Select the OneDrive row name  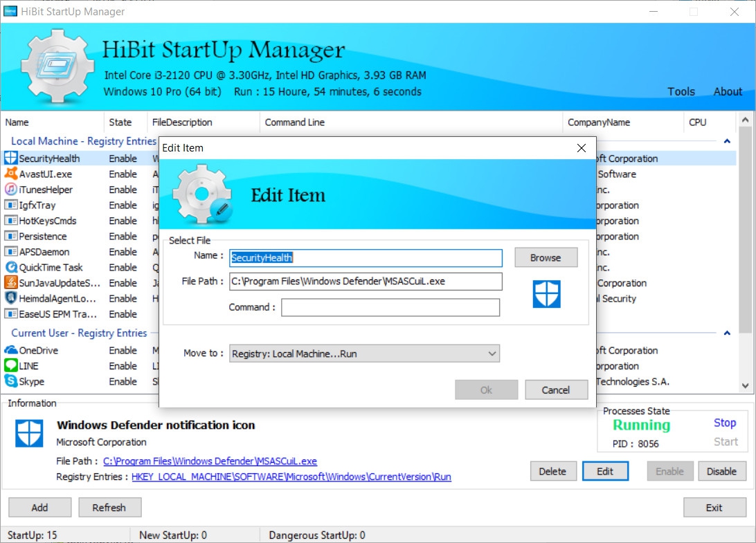39,350
